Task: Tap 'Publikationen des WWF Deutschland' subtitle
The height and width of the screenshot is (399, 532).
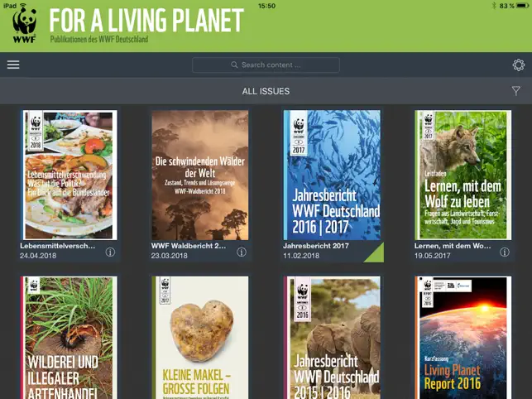Action: [99, 39]
